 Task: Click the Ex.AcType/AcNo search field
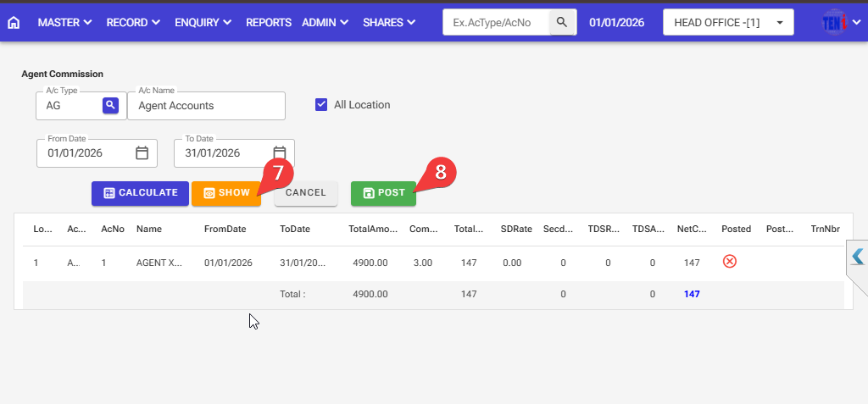click(x=496, y=23)
